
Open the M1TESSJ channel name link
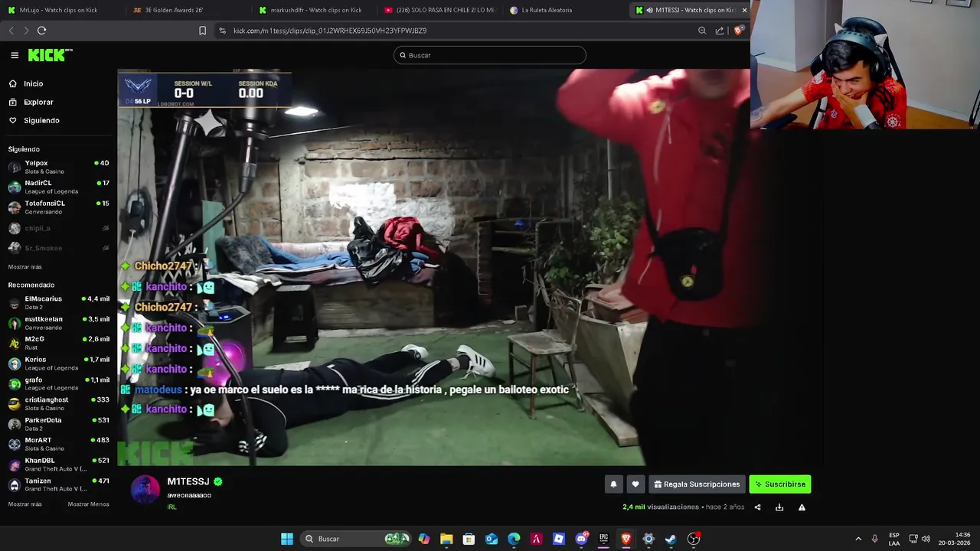[x=188, y=481]
